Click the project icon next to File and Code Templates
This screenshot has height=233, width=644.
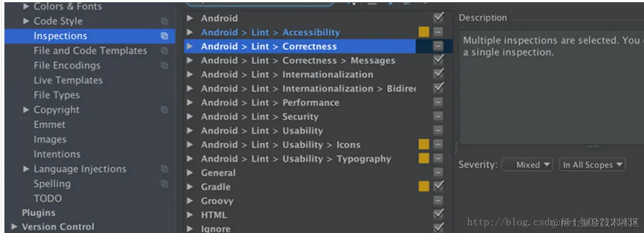click(x=164, y=51)
